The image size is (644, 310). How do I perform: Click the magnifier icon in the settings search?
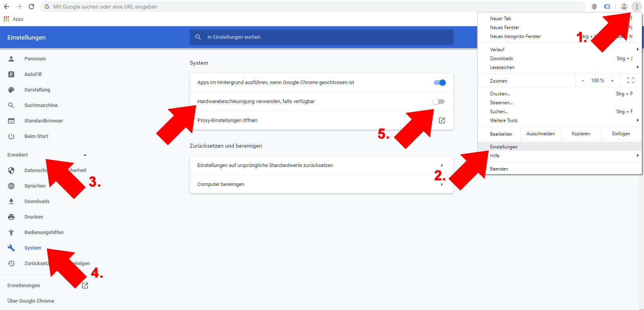pos(198,37)
